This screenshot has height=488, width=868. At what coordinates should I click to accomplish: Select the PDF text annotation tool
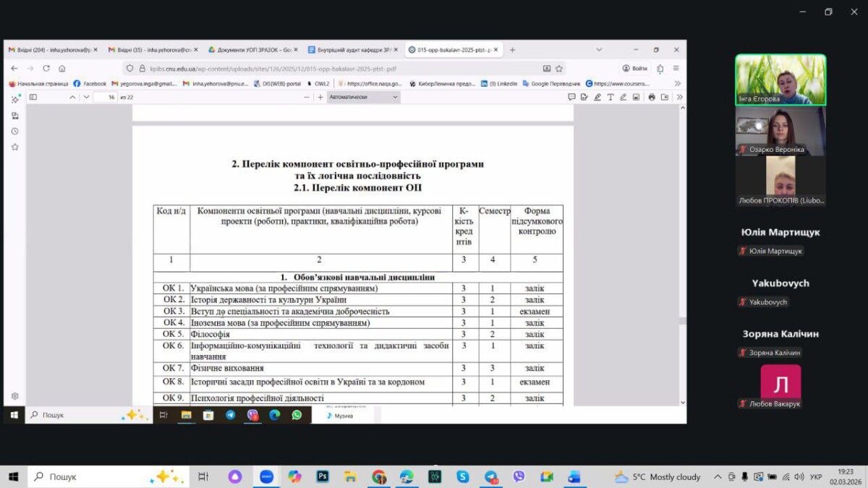tap(610, 97)
